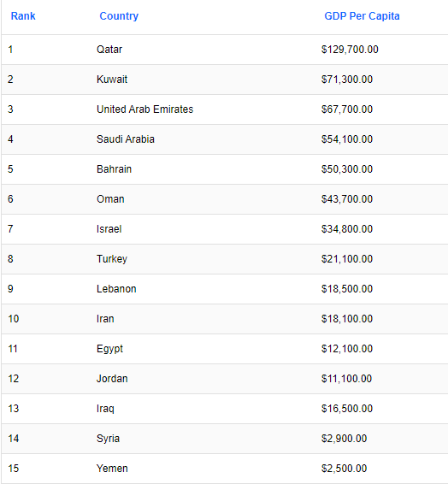
Task: Select the Yemen country name
Action: pyautogui.click(x=112, y=469)
